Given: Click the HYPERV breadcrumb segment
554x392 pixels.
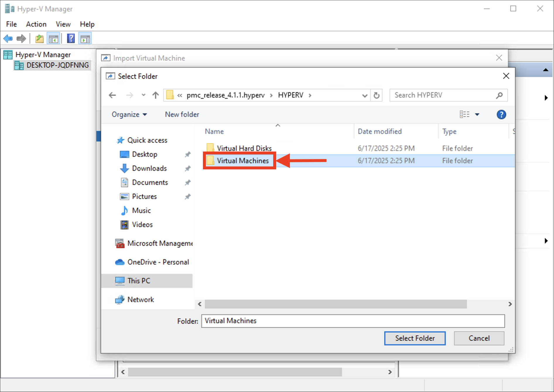Looking at the screenshot, I should click(291, 95).
